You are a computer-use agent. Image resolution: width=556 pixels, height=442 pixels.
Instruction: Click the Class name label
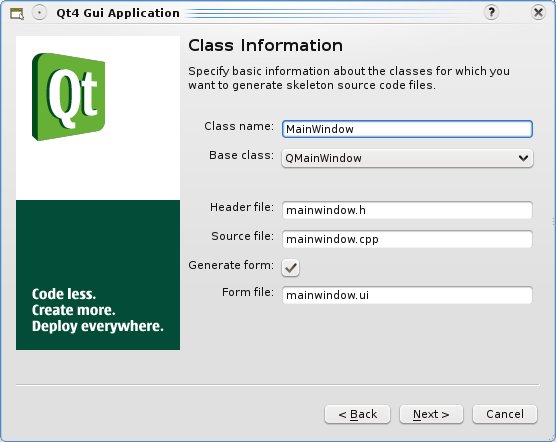(x=239, y=126)
